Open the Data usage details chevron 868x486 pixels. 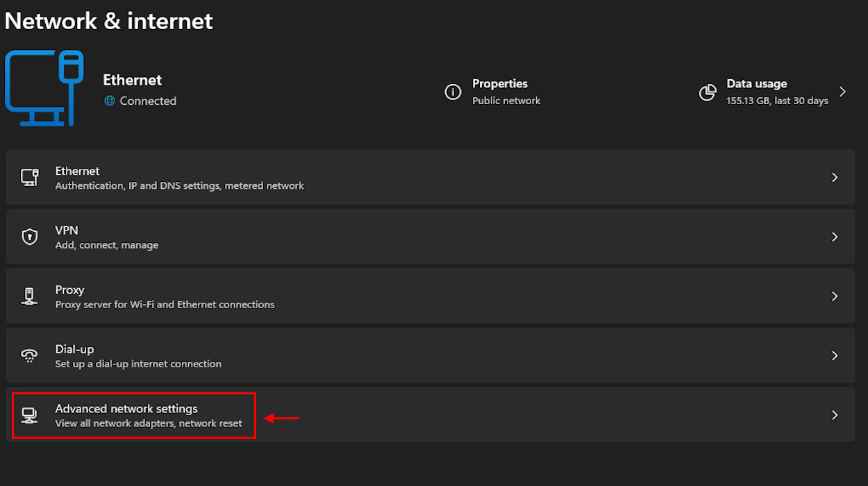tap(842, 91)
